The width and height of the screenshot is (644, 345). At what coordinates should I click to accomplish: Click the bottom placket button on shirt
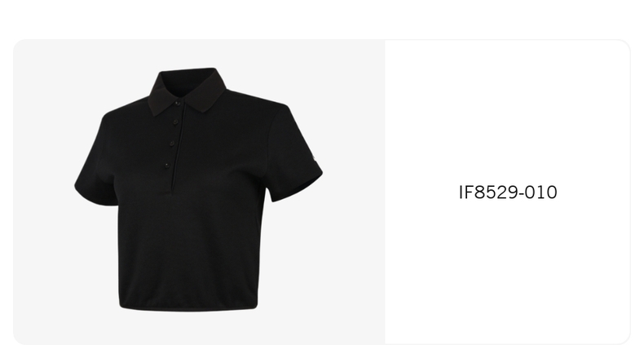(167, 165)
